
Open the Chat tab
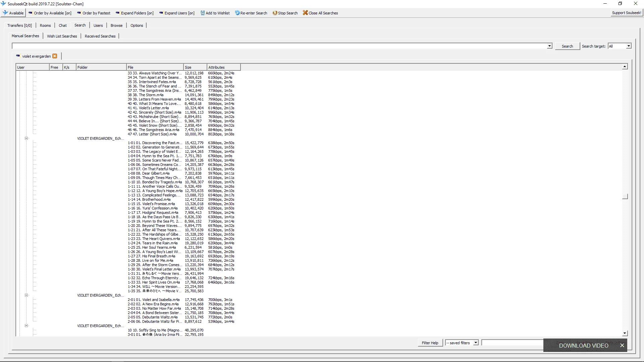63,25
